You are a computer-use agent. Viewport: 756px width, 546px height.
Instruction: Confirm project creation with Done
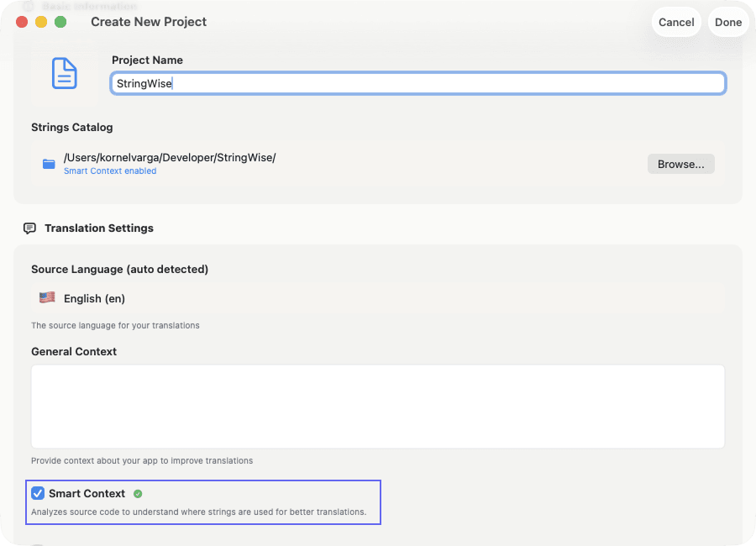click(x=728, y=22)
